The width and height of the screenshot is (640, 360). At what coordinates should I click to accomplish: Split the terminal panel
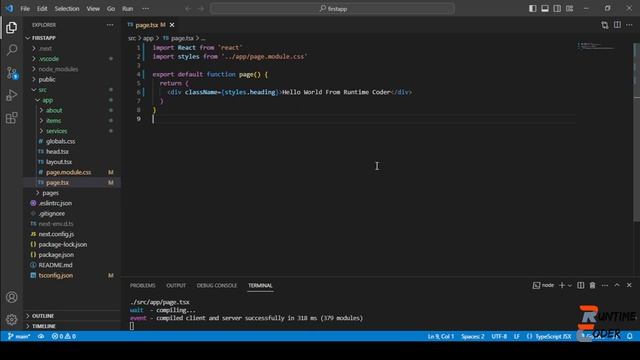pyautogui.click(x=580, y=285)
